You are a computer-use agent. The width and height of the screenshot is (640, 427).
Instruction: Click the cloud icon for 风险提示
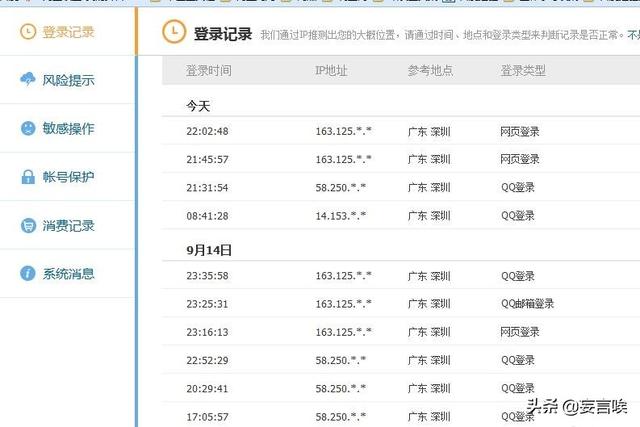28,79
